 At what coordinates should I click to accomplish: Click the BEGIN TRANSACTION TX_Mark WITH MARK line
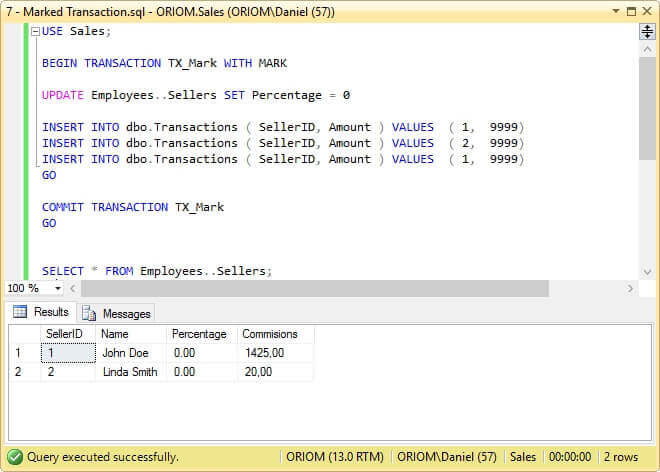click(x=164, y=63)
